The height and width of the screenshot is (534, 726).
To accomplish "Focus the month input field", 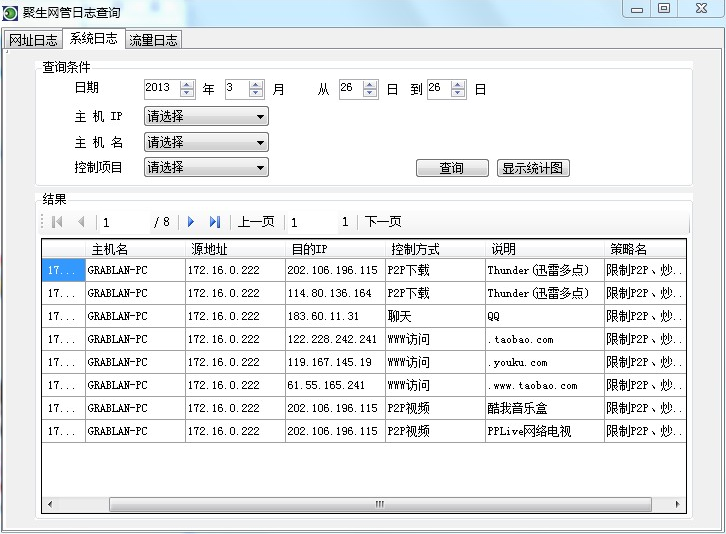I will click(x=237, y=88).
